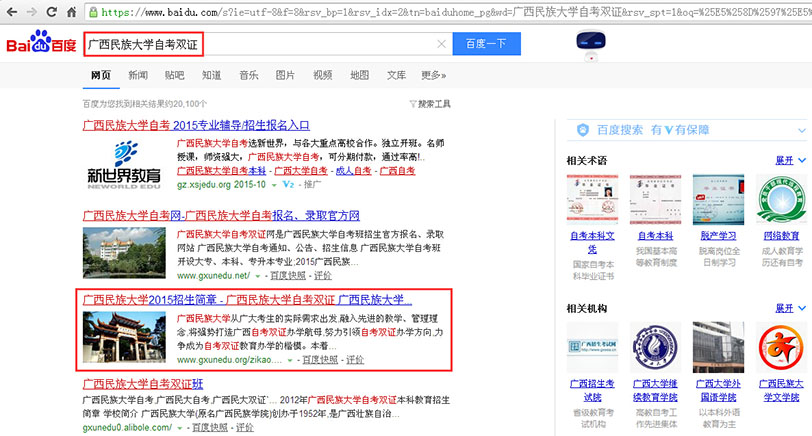
Task: Open the gate thumbnail for 2015招生简章 result
Action: (x=124, y=337)
